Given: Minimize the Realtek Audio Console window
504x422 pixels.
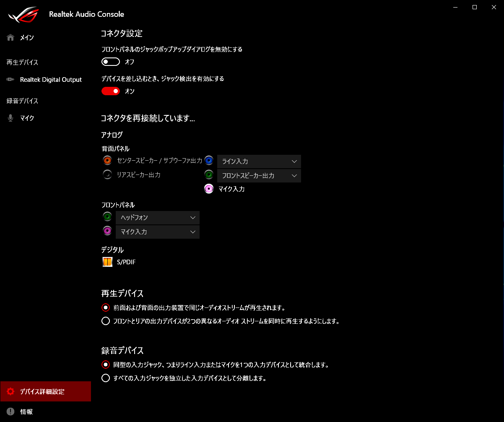Looking at the screenshot, I should click(455, 7).
